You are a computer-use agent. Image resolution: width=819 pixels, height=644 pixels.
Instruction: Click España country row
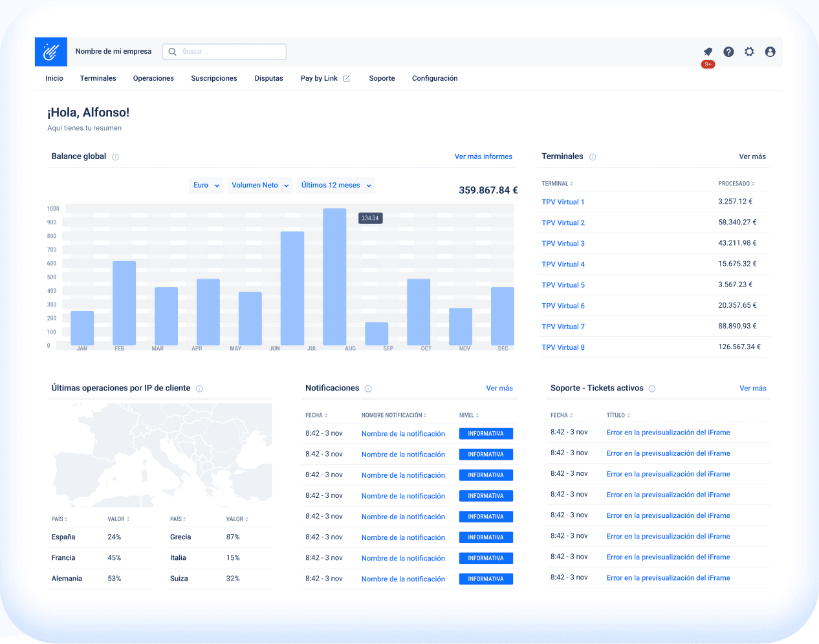tap(102, 537)
